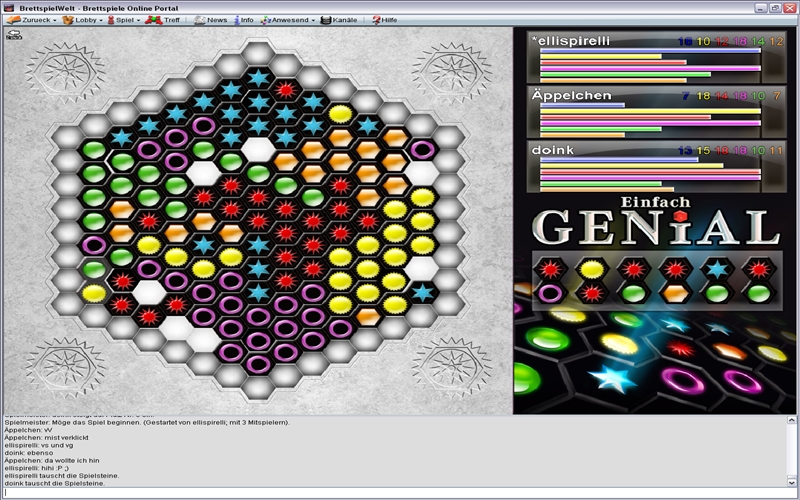Viewport: 800px width, 500px height.
Task: Click chat line 'ellispirelli: vs und vg'
Action: 39,445
